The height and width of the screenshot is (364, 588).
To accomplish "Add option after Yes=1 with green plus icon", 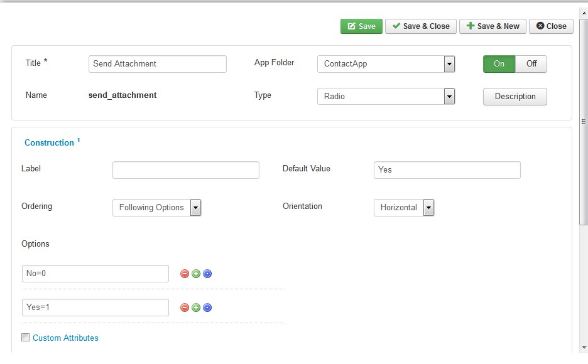I will [196, 308].
